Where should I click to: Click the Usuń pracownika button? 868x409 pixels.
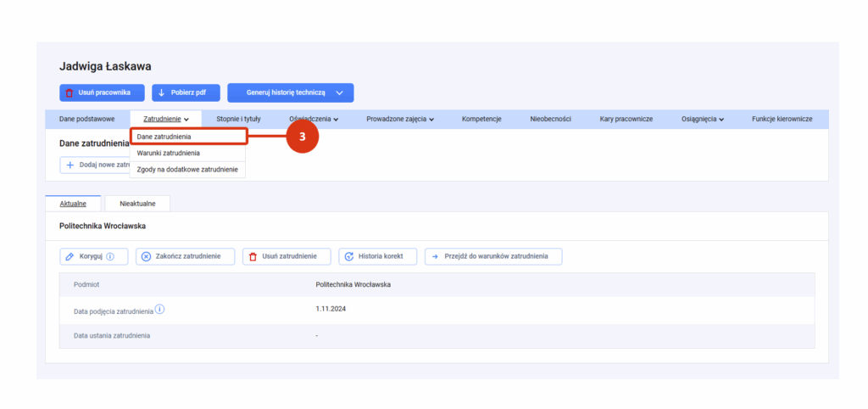(x=102, y=93)
